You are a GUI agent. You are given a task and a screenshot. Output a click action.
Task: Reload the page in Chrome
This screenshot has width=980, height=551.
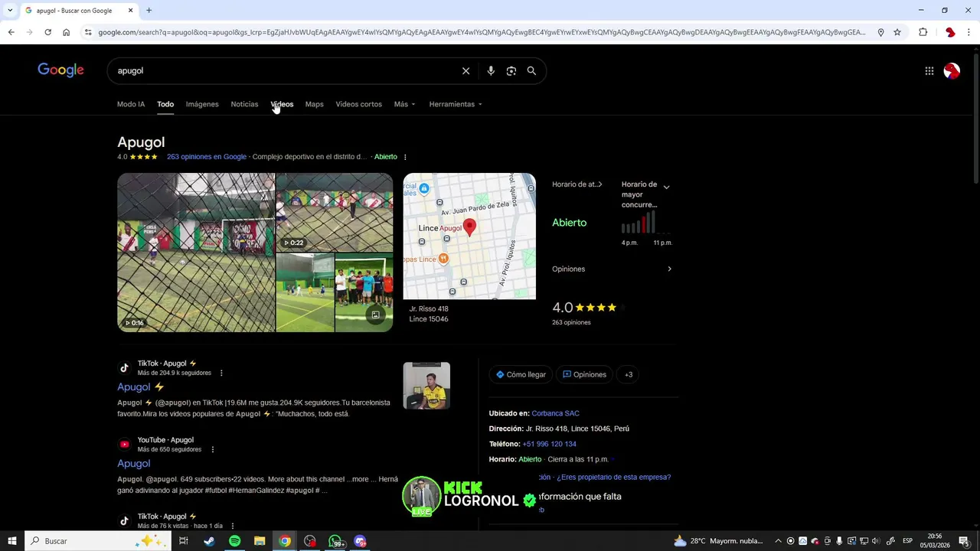point(47,32)
